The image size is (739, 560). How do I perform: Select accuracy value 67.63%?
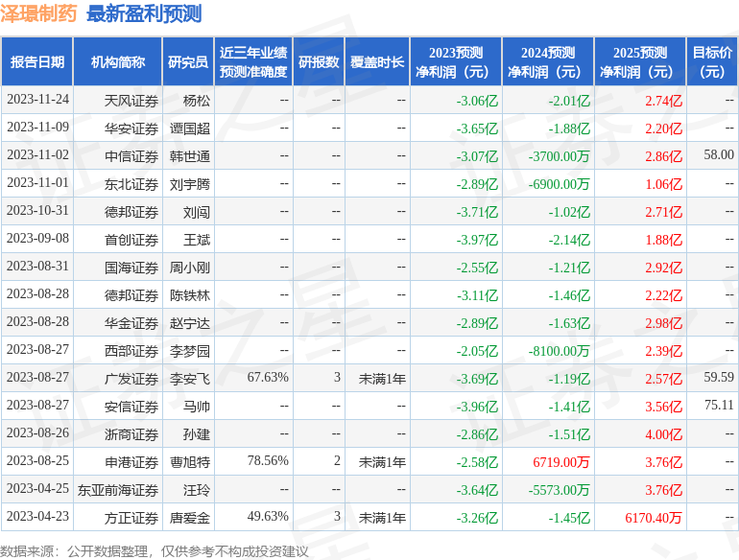coord(268,377)
